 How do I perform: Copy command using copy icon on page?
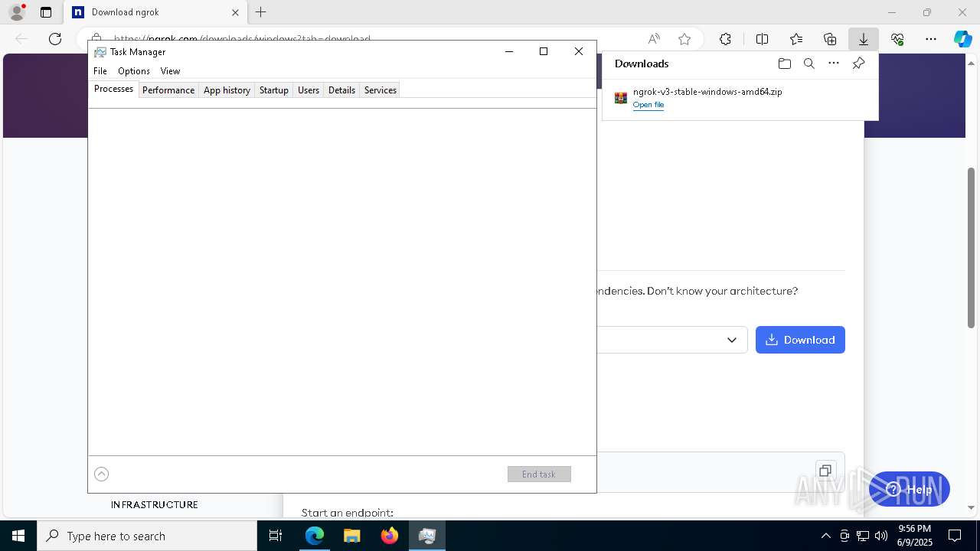(825, 471)
